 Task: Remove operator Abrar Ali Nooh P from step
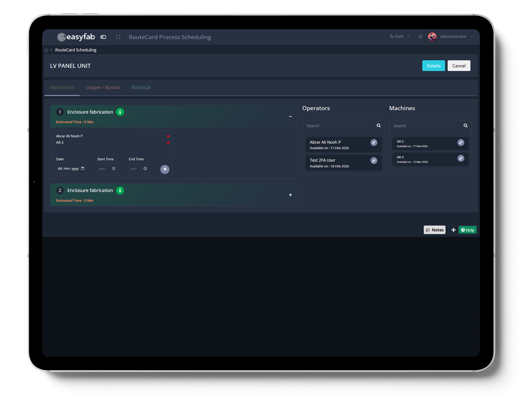(168, 136)
